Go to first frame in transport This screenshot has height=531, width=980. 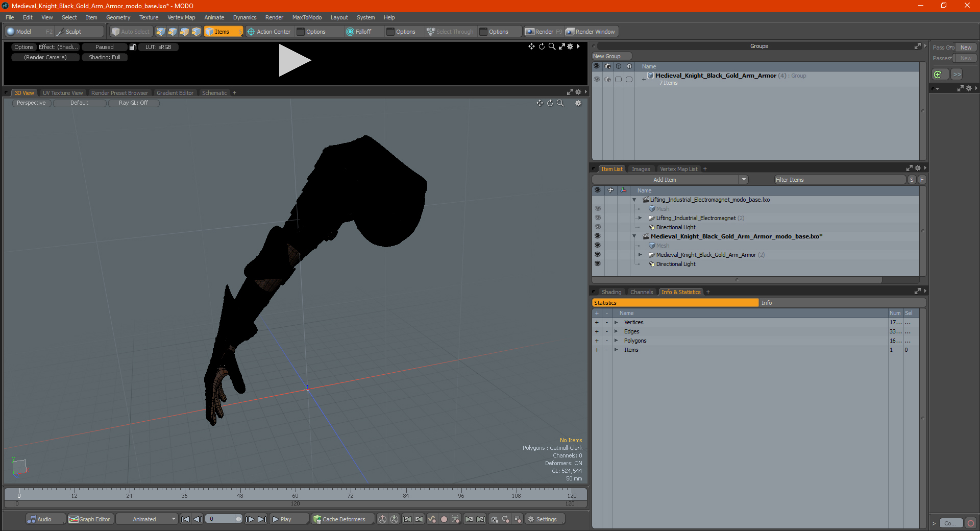[x=186, y=519]
